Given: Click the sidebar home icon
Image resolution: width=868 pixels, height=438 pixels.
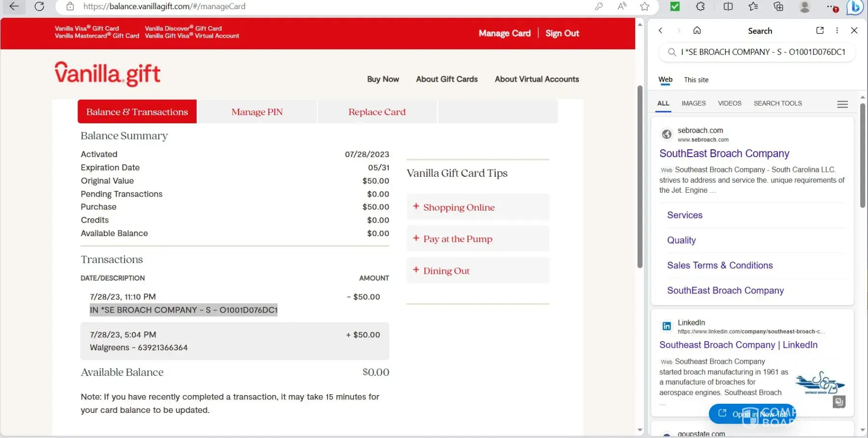Looking at the screenshot, I should [x=697, y=30].
